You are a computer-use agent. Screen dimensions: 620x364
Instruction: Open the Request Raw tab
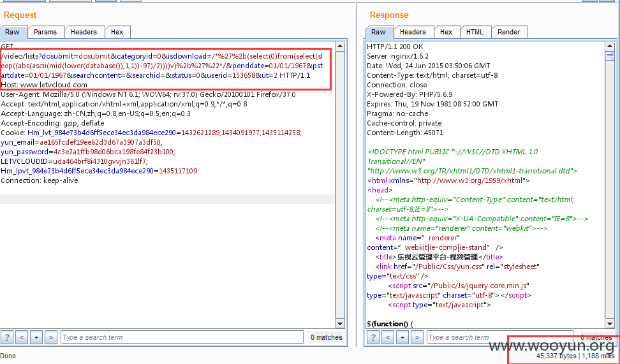[13, 32]
